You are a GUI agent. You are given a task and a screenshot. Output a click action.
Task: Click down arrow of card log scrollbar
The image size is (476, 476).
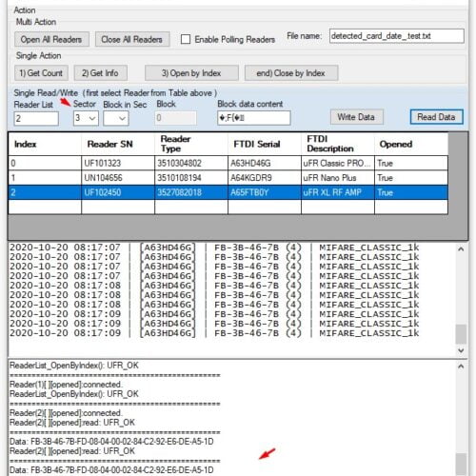(x=461, y=350)
